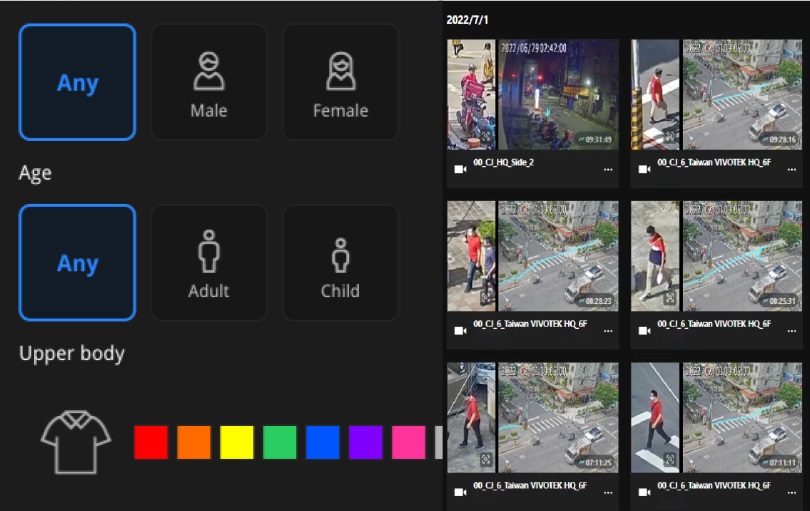Choose the Adult age filter

(x=209, y=262)
